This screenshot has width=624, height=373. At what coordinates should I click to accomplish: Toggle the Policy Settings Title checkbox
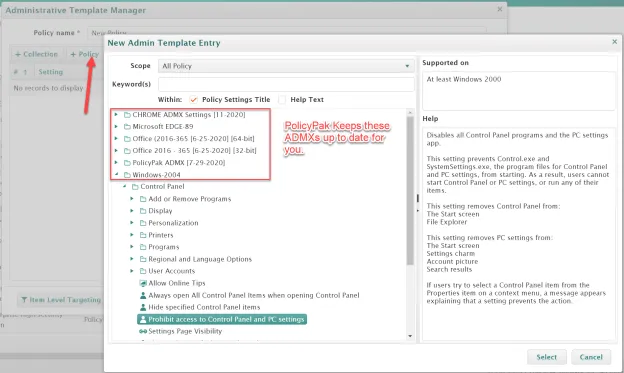[193, 100]
